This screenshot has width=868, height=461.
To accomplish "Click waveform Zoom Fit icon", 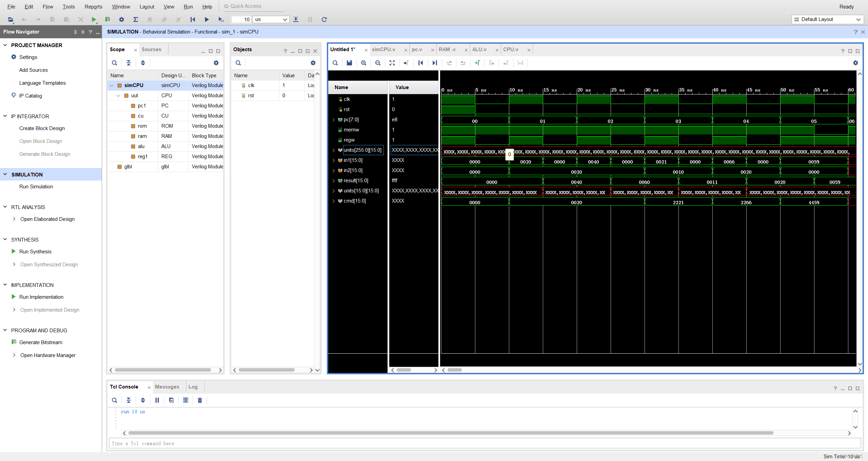I will [392, 63].
